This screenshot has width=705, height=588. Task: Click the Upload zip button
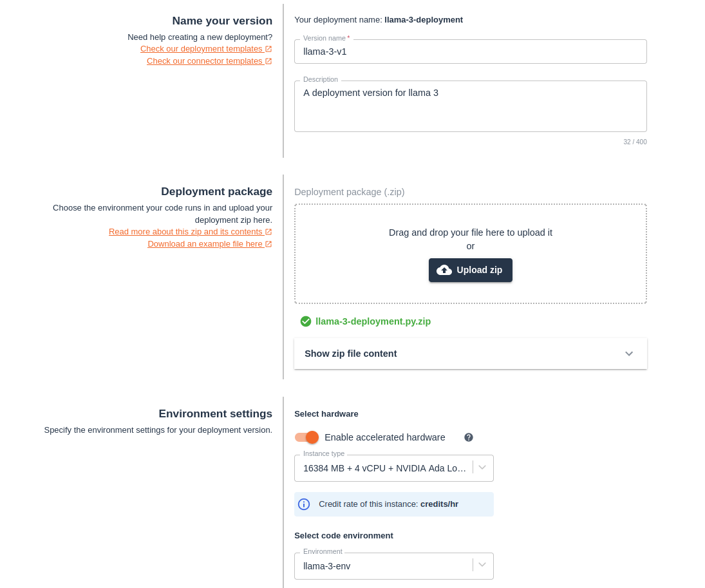470,270
